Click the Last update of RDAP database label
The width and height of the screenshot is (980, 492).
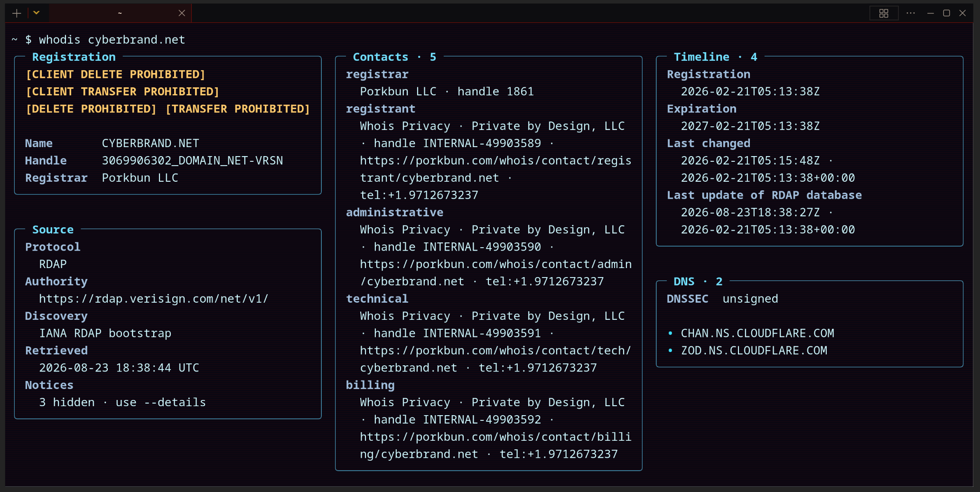pos(764,195)
